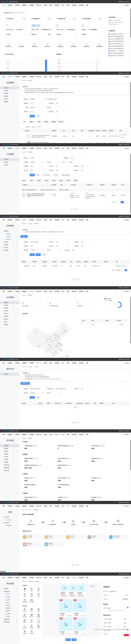Open the 消息素材 entry icon

coord(46,537)
